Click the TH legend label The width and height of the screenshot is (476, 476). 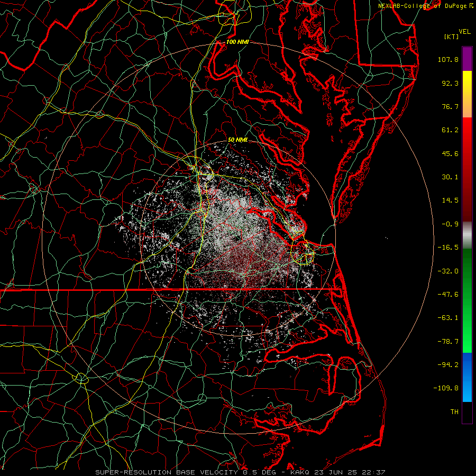tap(454, 412)
